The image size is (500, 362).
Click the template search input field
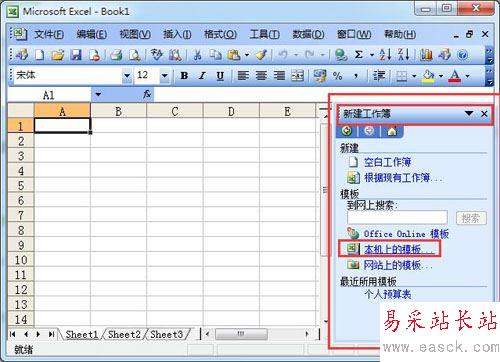(397, 218)
